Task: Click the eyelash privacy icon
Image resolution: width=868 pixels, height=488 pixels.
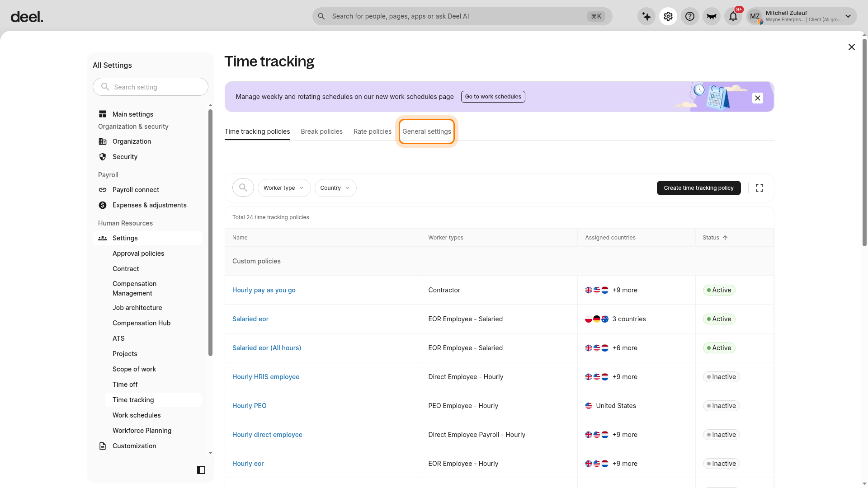Action: [x=712, y=16]
